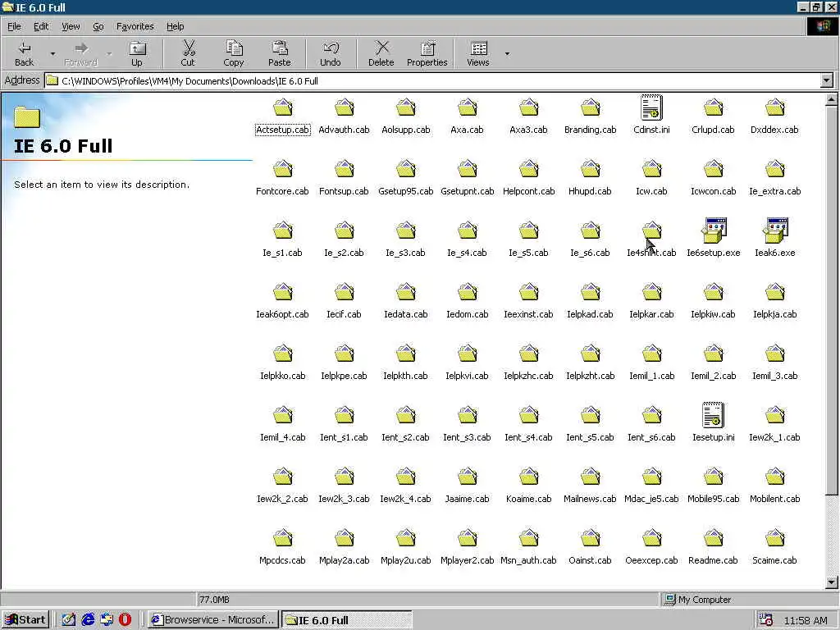
Task: Click the Views toolbar button
Action: (478, 53)
